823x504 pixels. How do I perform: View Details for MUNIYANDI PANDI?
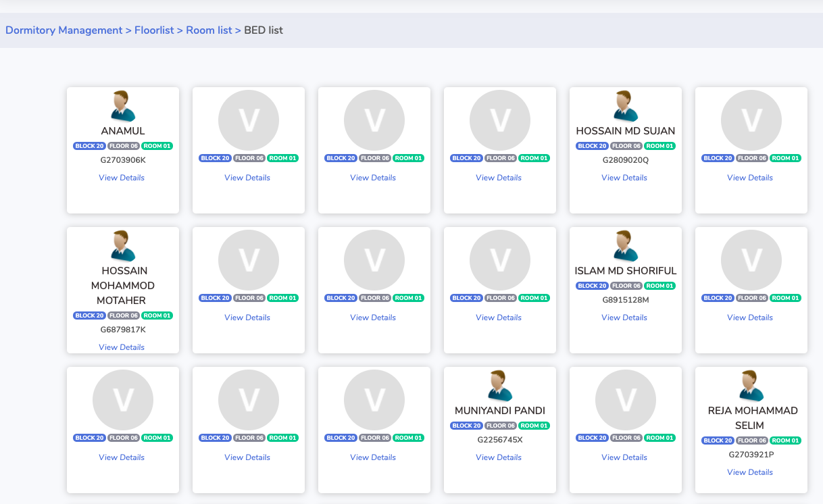tap(499, 457)
